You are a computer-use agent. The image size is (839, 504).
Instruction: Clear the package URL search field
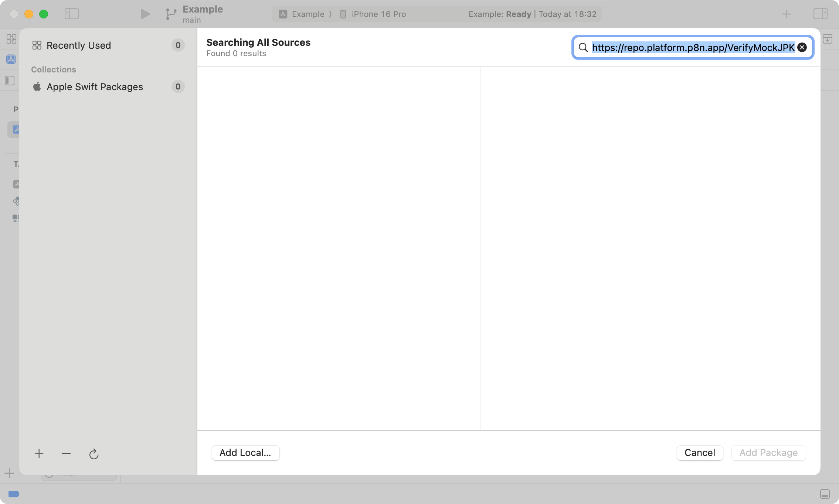(x=802, y=47)
